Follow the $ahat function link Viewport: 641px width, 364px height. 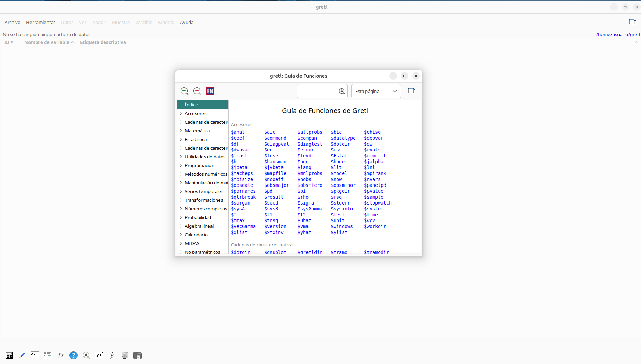click(238, 132)
